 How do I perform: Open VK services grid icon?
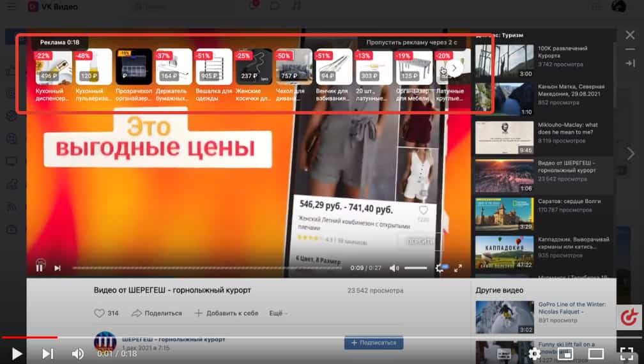(596, 6)
